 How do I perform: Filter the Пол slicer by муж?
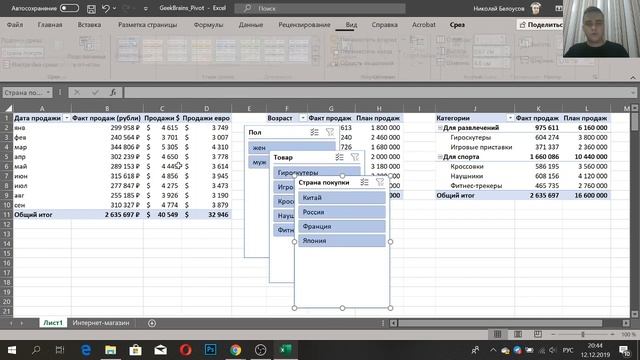coord(259,162)
